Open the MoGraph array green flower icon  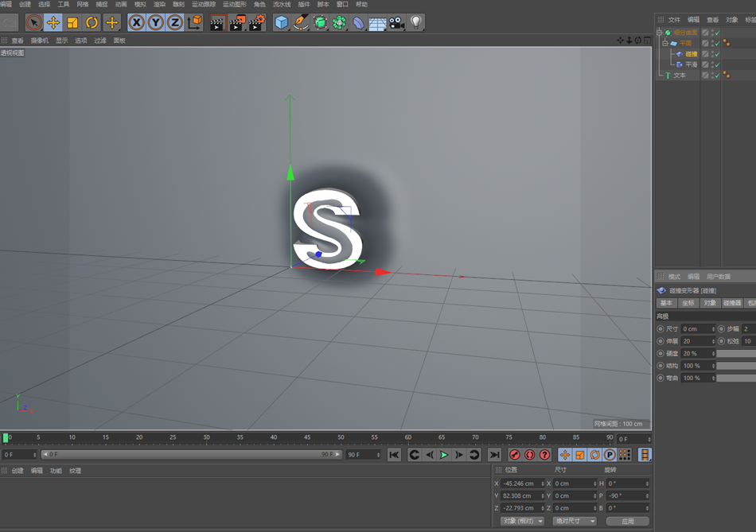339,22
